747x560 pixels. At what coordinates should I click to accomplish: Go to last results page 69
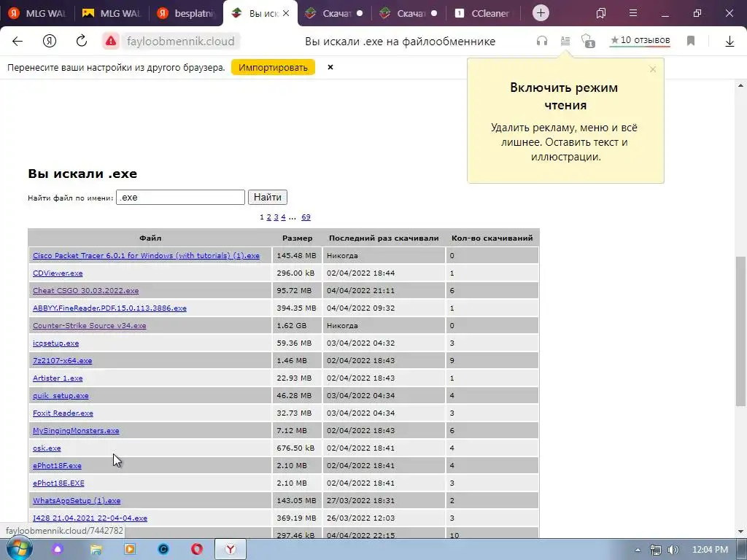point(306,217)
